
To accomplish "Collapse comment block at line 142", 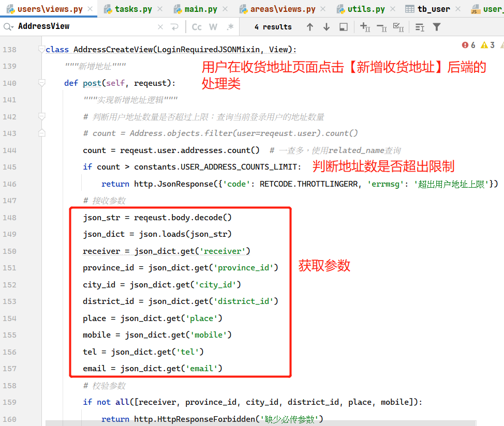I will [x=42, y=116].
